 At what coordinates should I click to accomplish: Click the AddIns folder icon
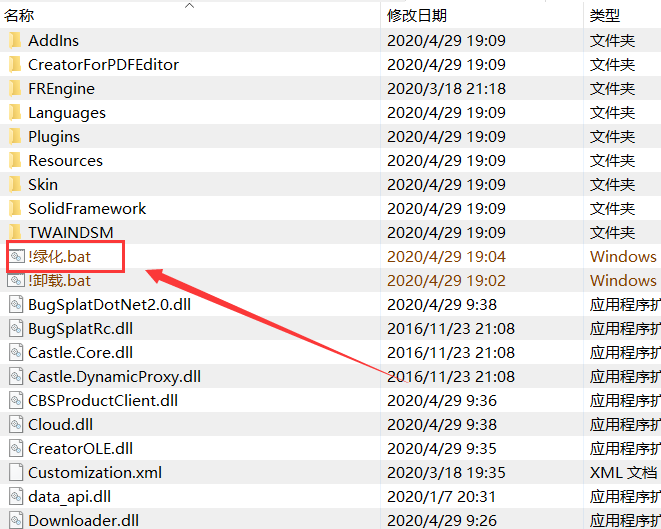click(x=15, y=41)
